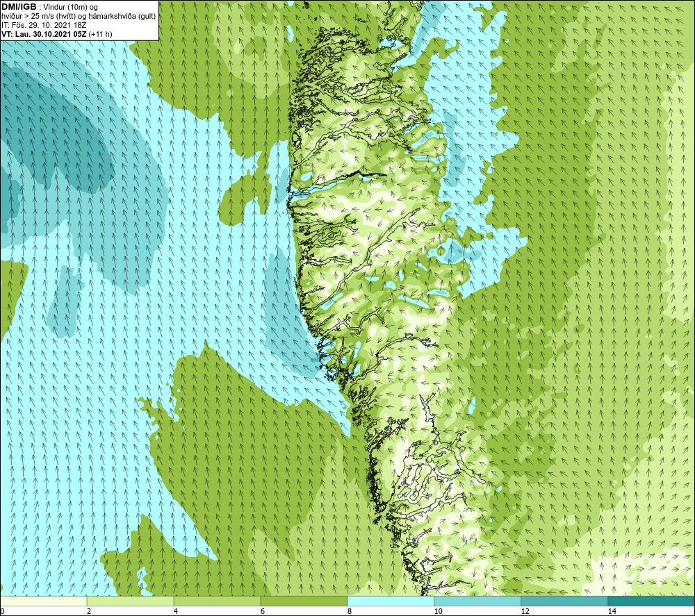
Task: Click the DMI/IGB title text
Action: click(19, 7)
